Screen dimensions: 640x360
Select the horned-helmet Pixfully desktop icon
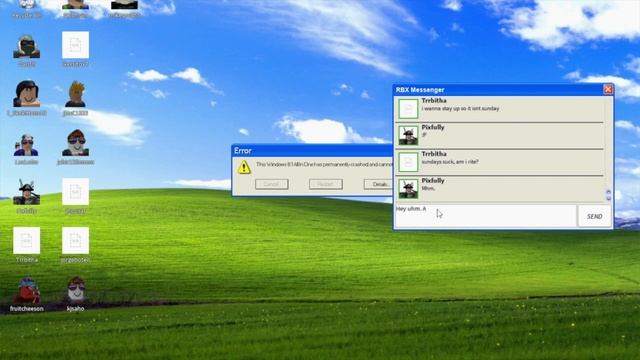tap(27, 192)
